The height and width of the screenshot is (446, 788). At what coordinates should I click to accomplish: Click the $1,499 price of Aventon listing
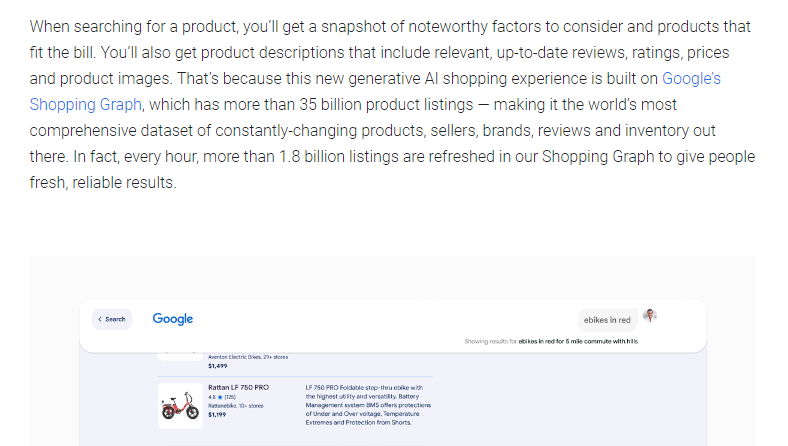click(219, 366)
